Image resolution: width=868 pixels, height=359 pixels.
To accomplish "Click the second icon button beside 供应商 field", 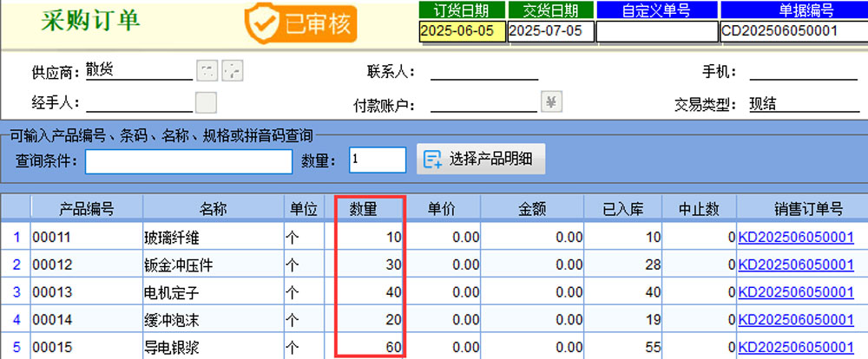I will click(x=232, y=70).
